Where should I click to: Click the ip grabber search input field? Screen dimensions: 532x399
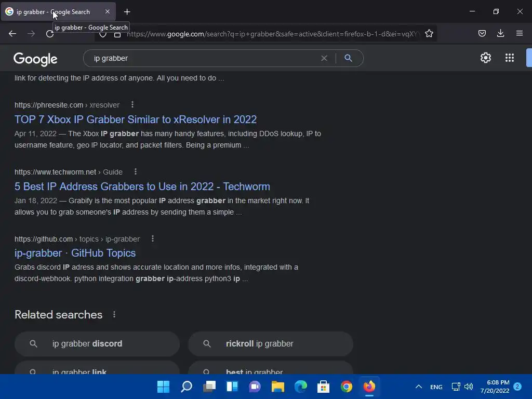tap(204, 58)
